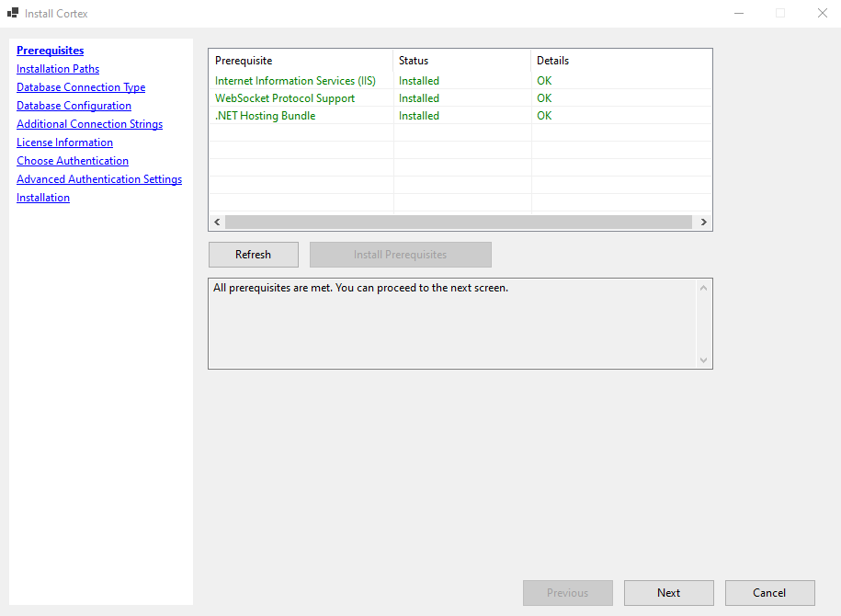The height and width of the screenshot is (616, 841).
Task: Click the up arrow on the message box scrollbar
Action: coord(703,286)
